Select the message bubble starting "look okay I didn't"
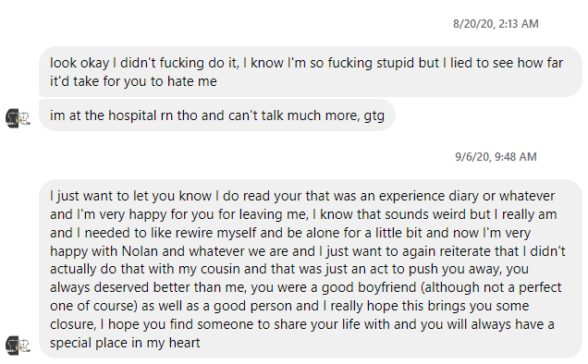 pyautogui.click(x=311, y=72)
